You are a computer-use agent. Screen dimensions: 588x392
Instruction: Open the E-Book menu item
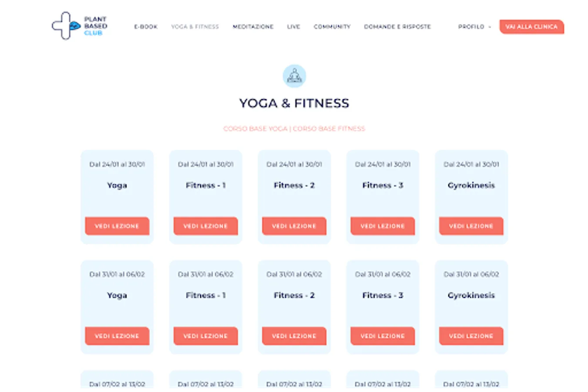(x=146, y=27)
